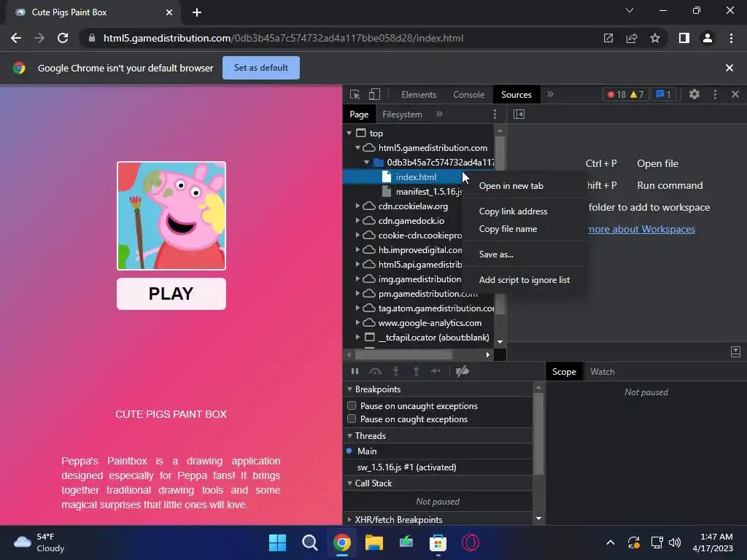The image size is (747, 560).
Task: Expand cdn.gamedock.io tree node
Action: coord(357,220)
